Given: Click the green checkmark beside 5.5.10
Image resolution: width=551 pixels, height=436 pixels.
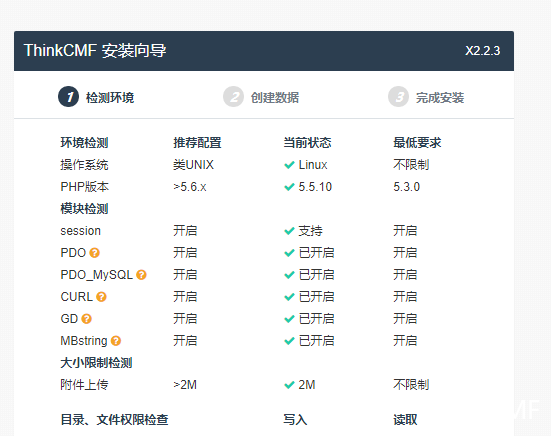Looking at the screenshot, I should [289, 187].
